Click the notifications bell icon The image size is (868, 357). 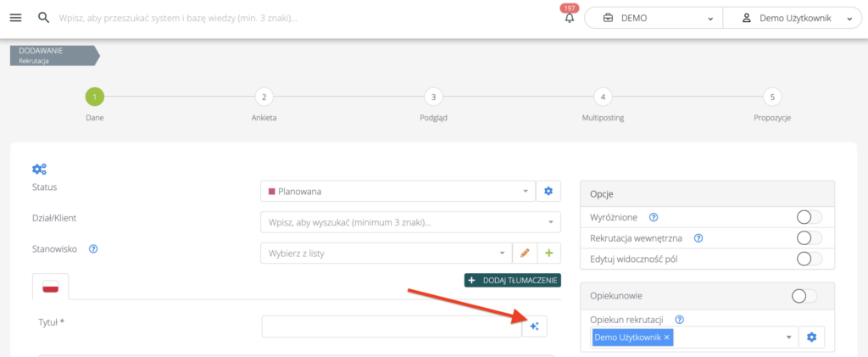click(x=569, y=19)
